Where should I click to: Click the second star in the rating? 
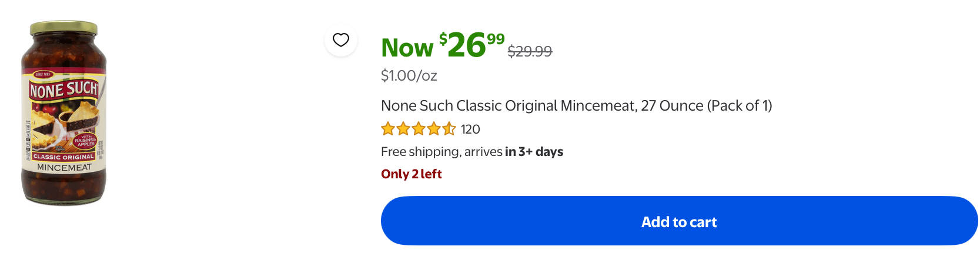tap(403, 129)
